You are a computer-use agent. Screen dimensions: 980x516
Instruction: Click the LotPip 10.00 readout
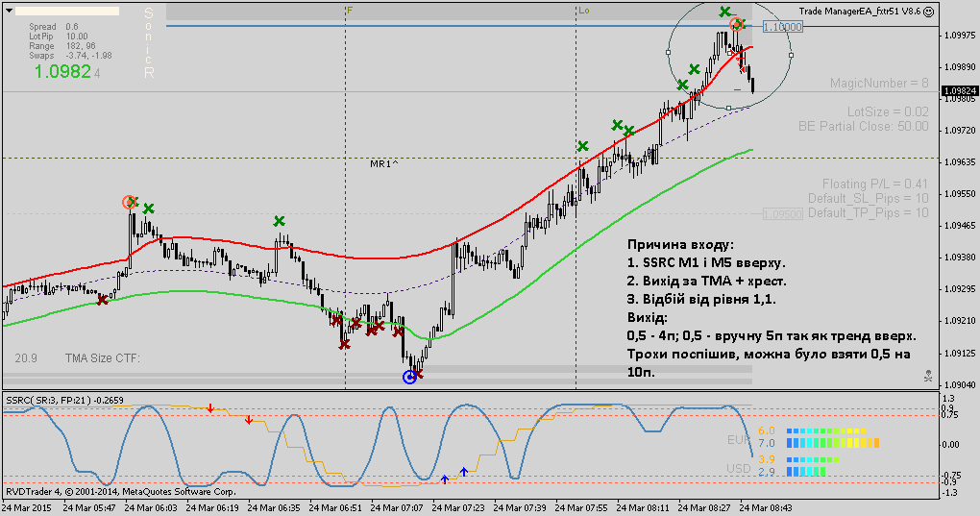coord(58,37)
